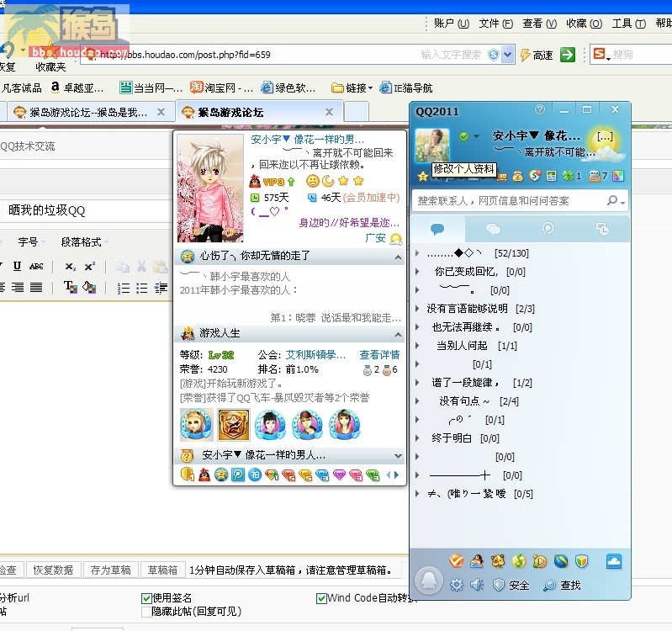Open the 字号 font size dropdown

[x=31, y=242]
